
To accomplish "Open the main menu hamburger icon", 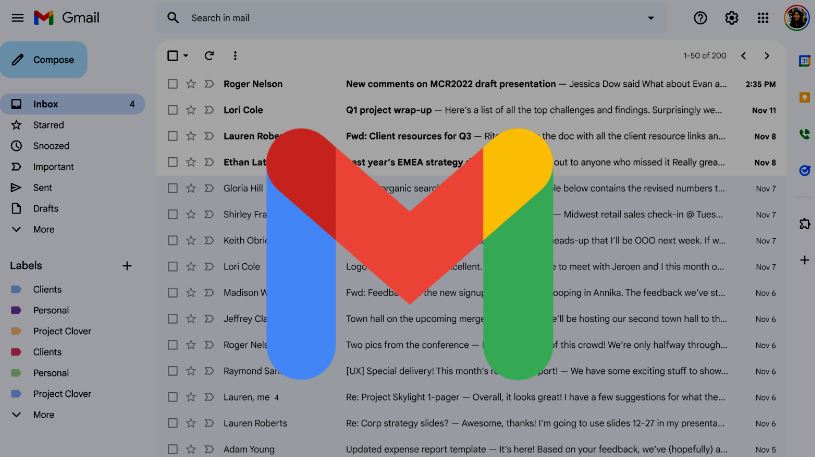I will pos(17,18).
